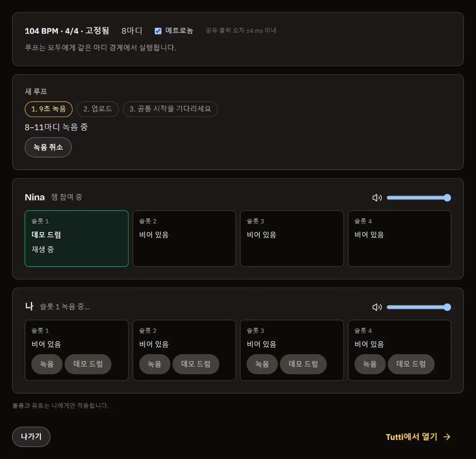Viewport: 476px width, 459px height.
Task: Select Nina's empty 슬롯 4 card
Action: pos(399,238)
